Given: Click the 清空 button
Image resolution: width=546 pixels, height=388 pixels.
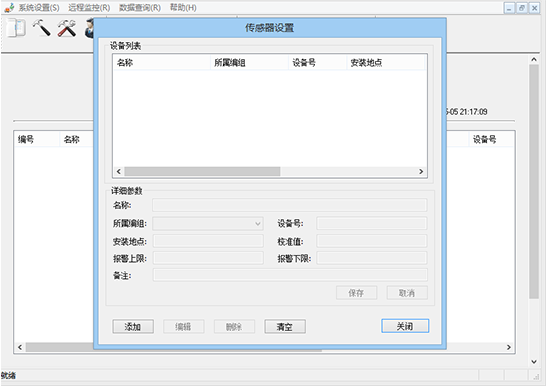Looking at the screenshot, I should [x=285, y=327].
